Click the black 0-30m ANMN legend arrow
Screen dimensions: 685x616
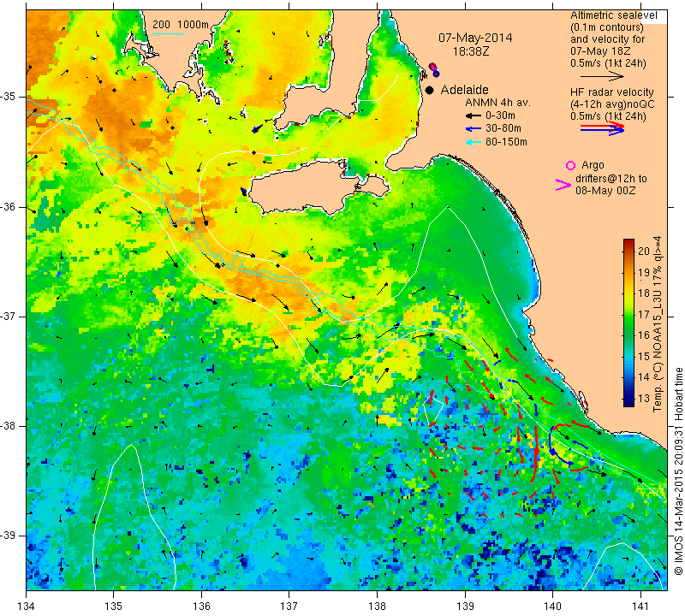pyautogui.click(x=474, y=116)
